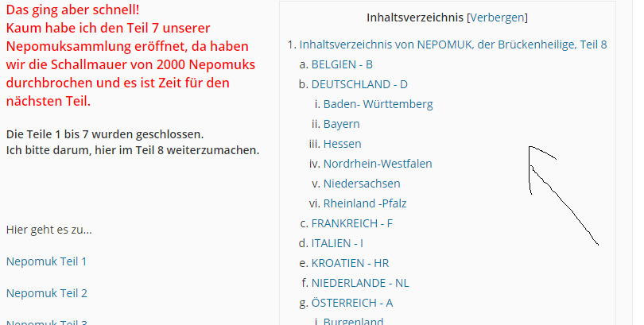Select NIEDERLANDE - NL entry
Screen dimensions: 644x325
click(x=360, y=282)
